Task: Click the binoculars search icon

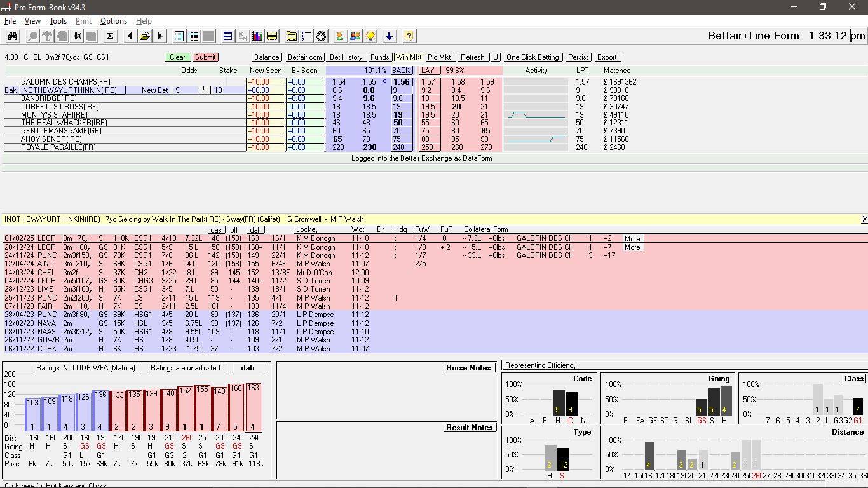Action: pyautogui.click(x=13, y=36)
